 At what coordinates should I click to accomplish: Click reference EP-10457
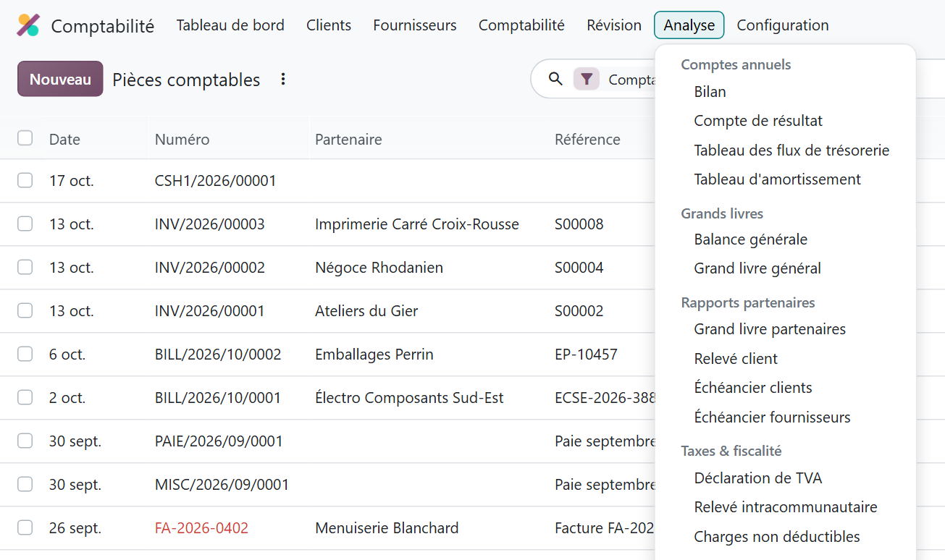[586, 355]
